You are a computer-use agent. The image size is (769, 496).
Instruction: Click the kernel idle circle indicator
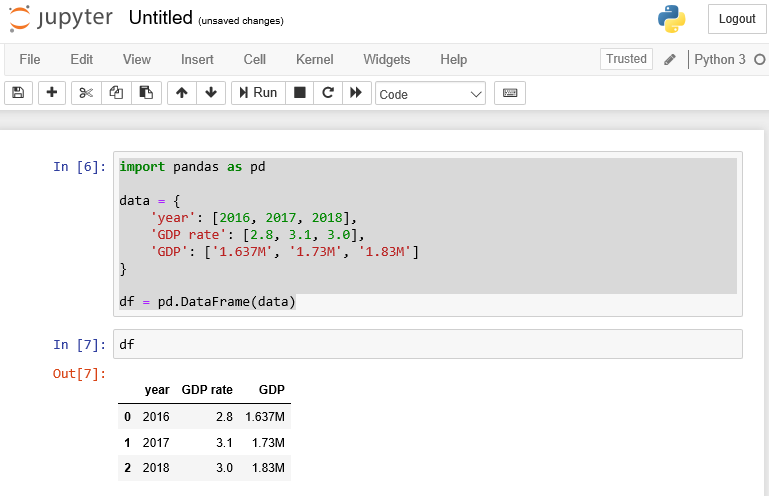pyautogui.click(x=760, y=59)
